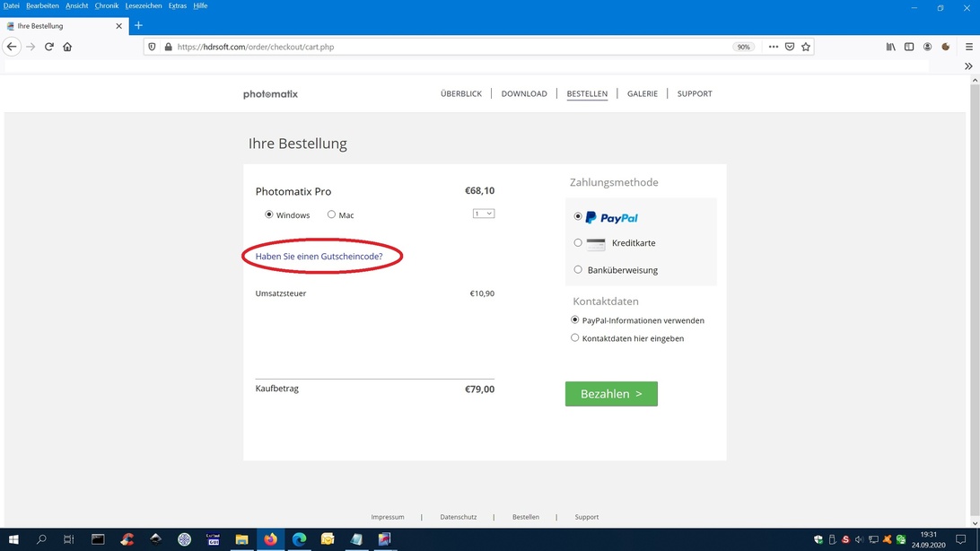
Task: Go to the Firefox home page icon
Action: [x=67, y=47]
